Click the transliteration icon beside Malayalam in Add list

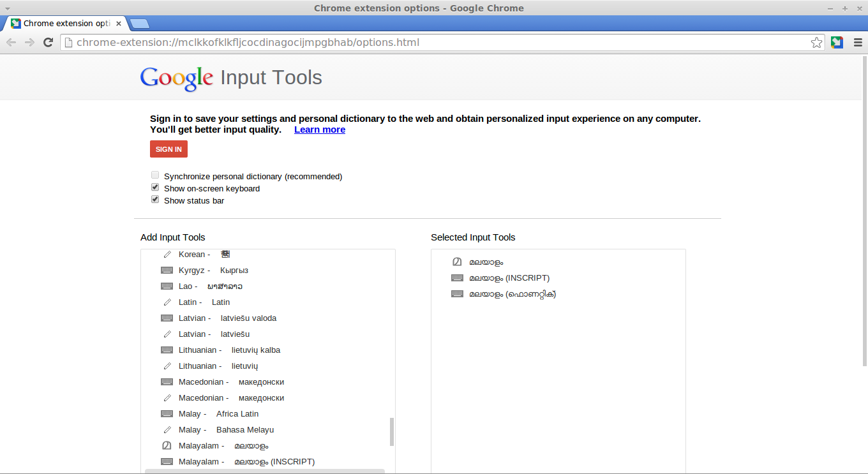click(x=167, y=446)
